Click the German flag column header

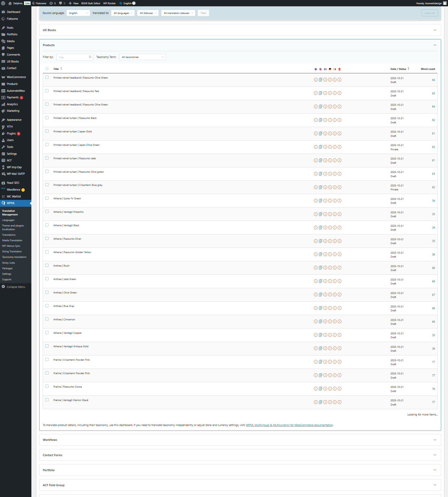(x=330, y=69)
